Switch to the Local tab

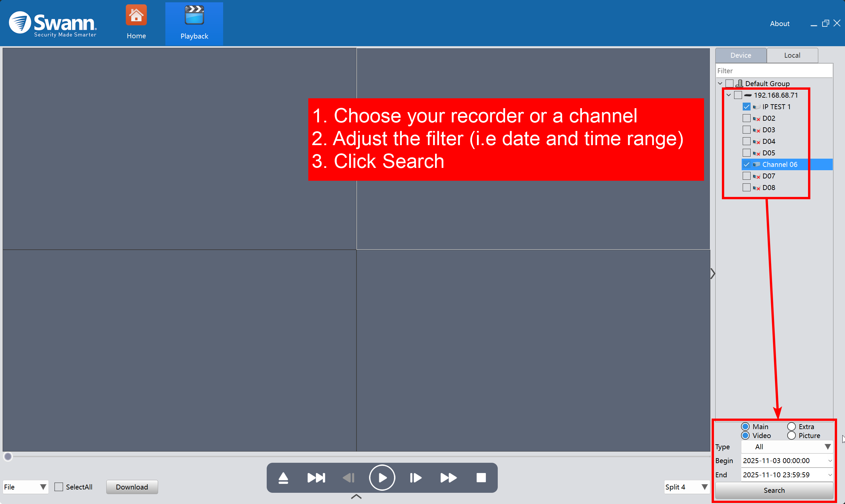click(x=792, y=55)
